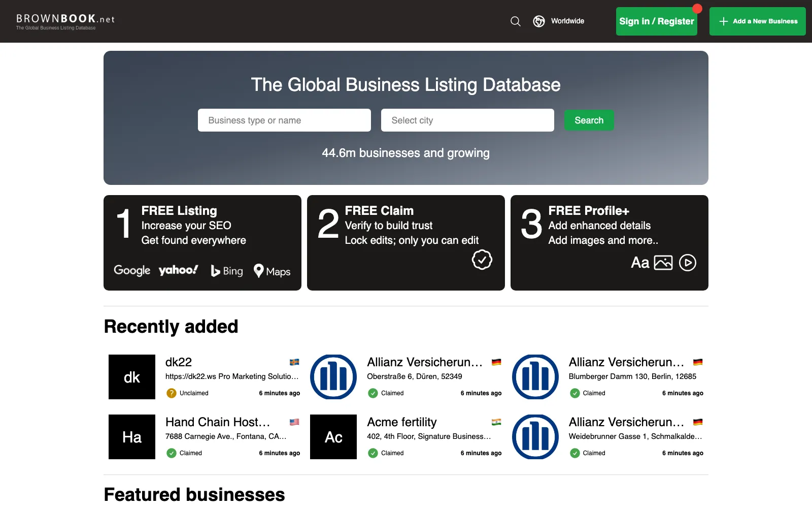Image resolution: width=812 pixels, height=508 pixels.
Task: Click the Claimed checkmark on Oberstraße 6 listing
Action: 373,393
